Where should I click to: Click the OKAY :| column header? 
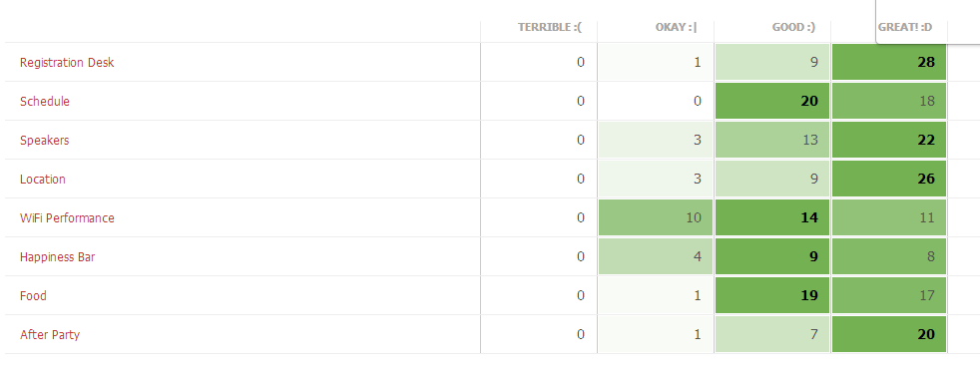676,28
